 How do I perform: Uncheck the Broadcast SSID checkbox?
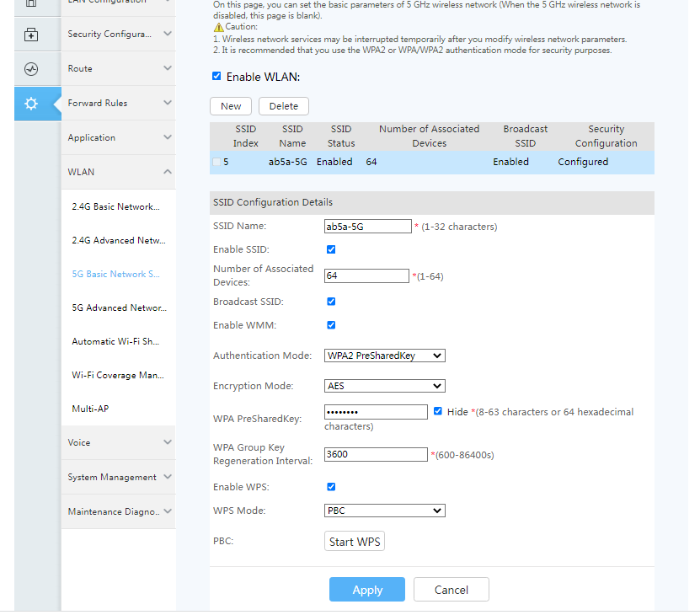coord(331,302)
